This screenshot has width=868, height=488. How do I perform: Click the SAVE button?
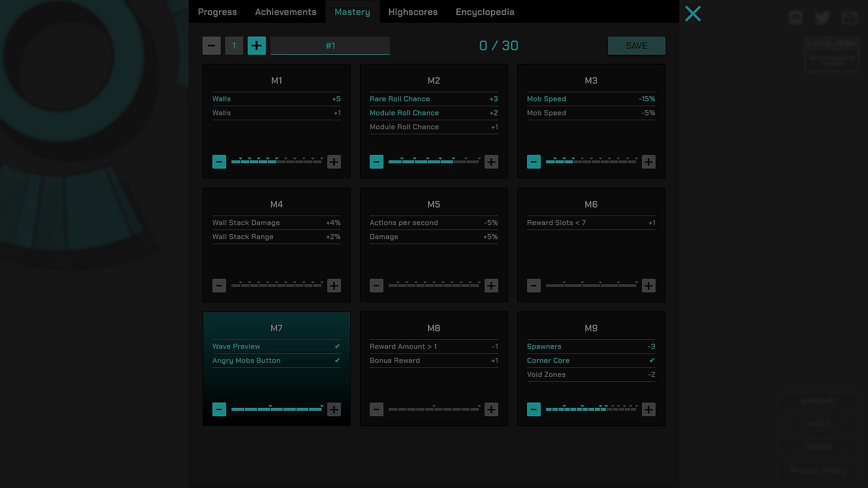coord(636,46)
